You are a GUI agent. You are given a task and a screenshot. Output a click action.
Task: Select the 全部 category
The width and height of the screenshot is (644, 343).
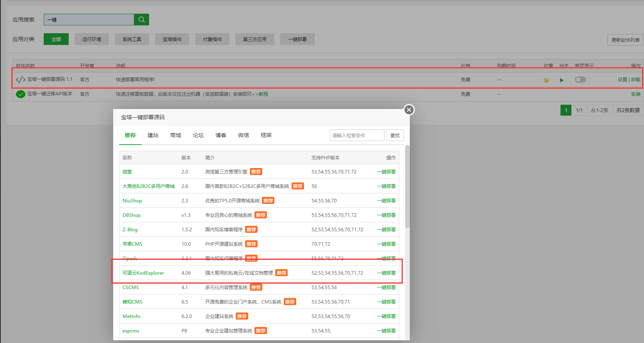coord(56,39)
